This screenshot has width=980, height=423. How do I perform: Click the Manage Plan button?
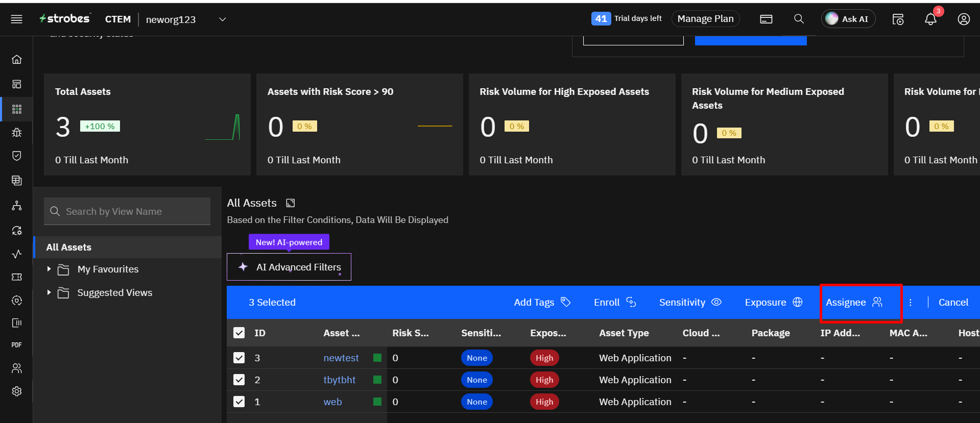[705, 19]
